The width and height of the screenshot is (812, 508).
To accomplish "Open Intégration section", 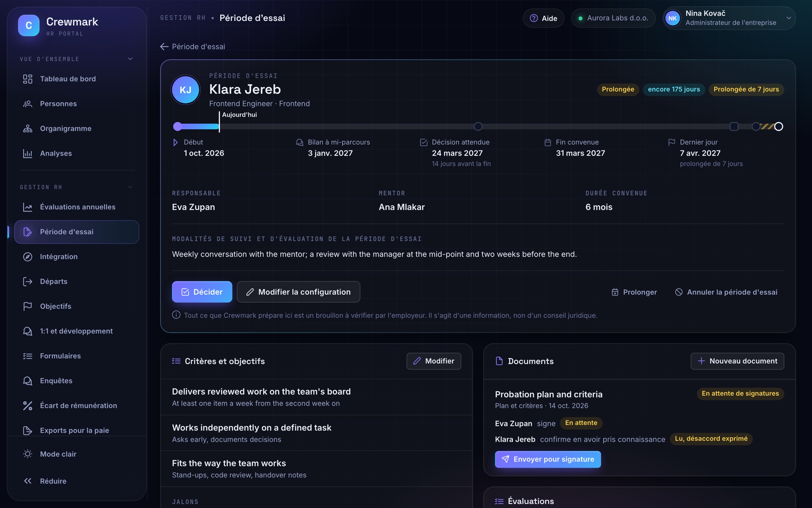I will click(77, 257).
